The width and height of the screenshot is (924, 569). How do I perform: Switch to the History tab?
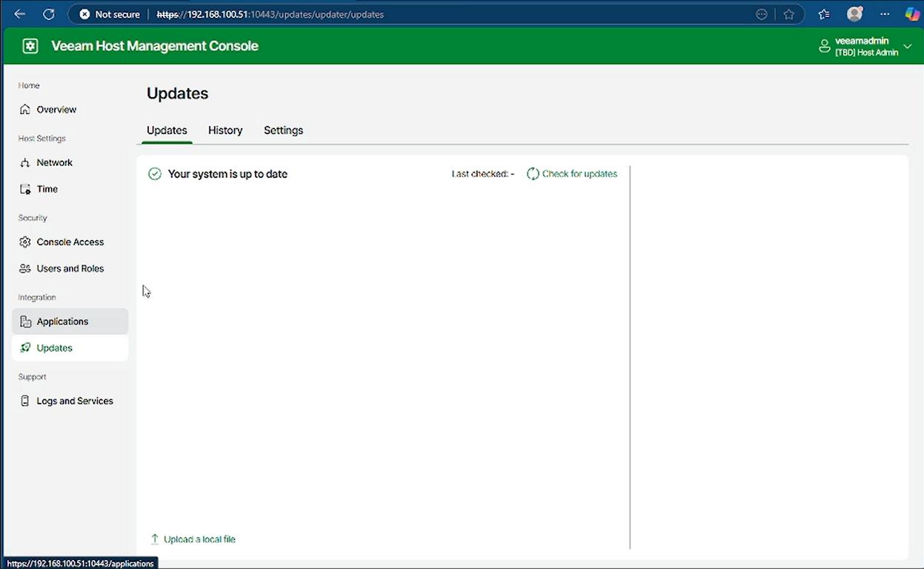tap(225, 130)
